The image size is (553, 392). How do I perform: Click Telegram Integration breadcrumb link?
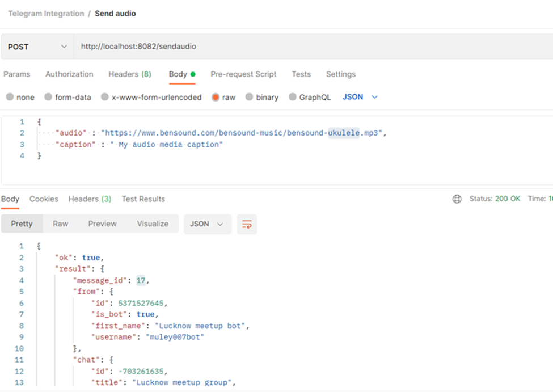[46, 14]
